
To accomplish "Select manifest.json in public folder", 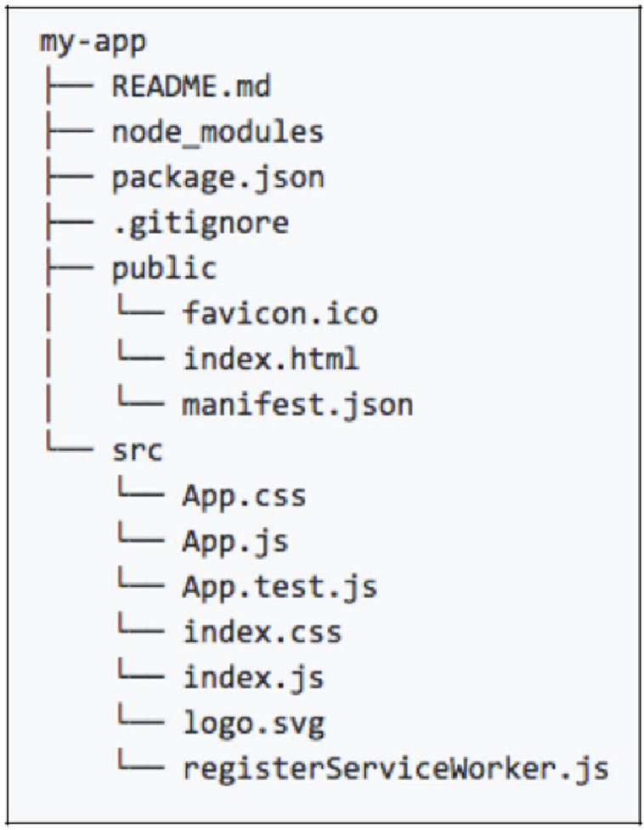I will [x=297, y=405].
